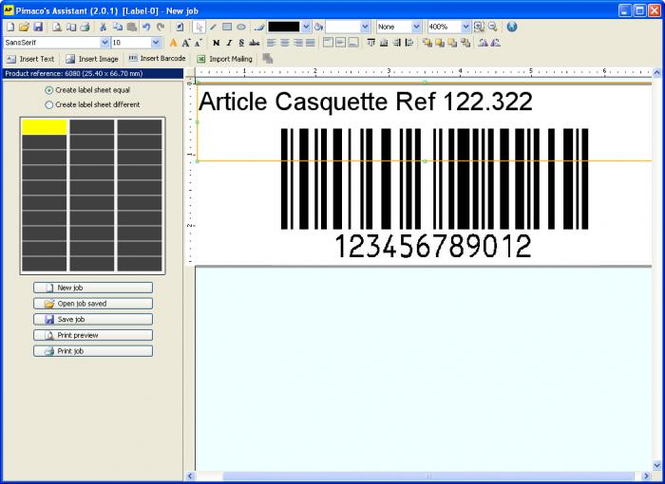The image size is (665, 484).
Task: Select 'Create label sheet different' option
Action: point(50,104)
